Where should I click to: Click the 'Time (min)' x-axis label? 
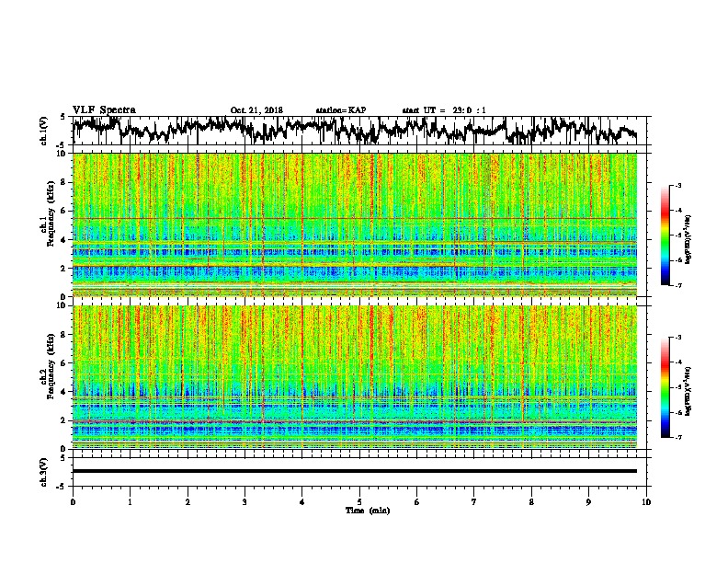(x=368, y=511)
